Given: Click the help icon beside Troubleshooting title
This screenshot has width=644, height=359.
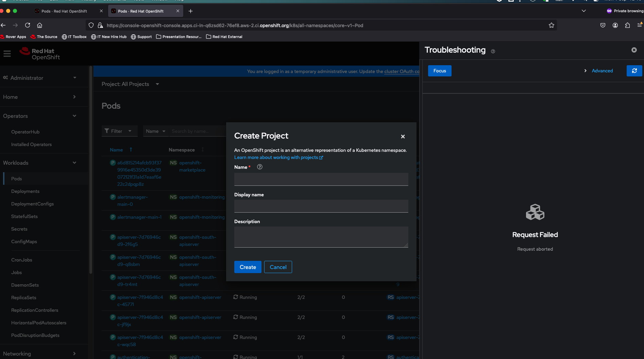Looking at the screenshot, I should pyautogui.click(x=493, y=51).
